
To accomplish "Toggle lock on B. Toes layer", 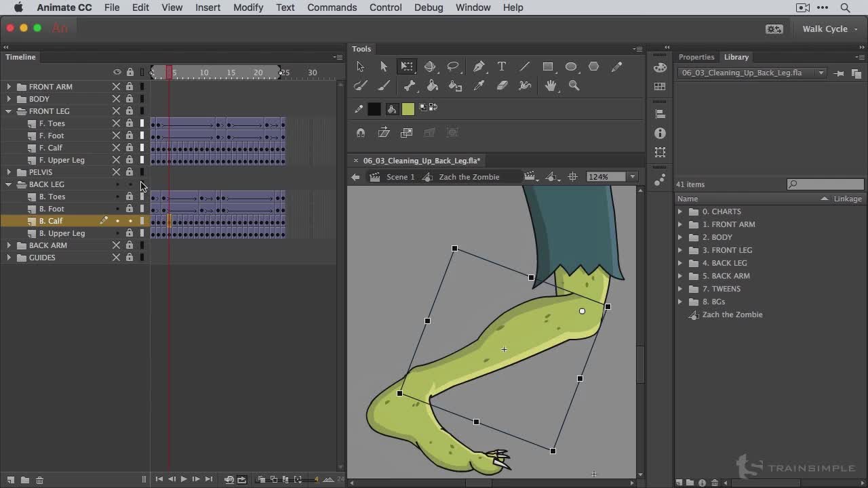I will 130,197.
